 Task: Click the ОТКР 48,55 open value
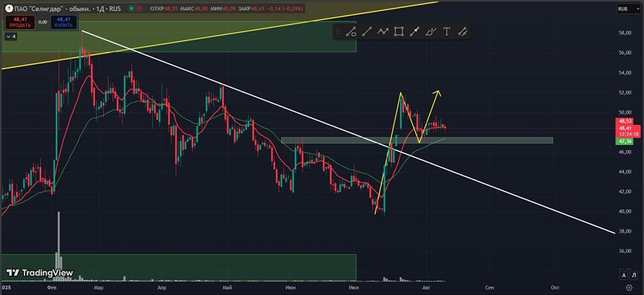point(164,8)
